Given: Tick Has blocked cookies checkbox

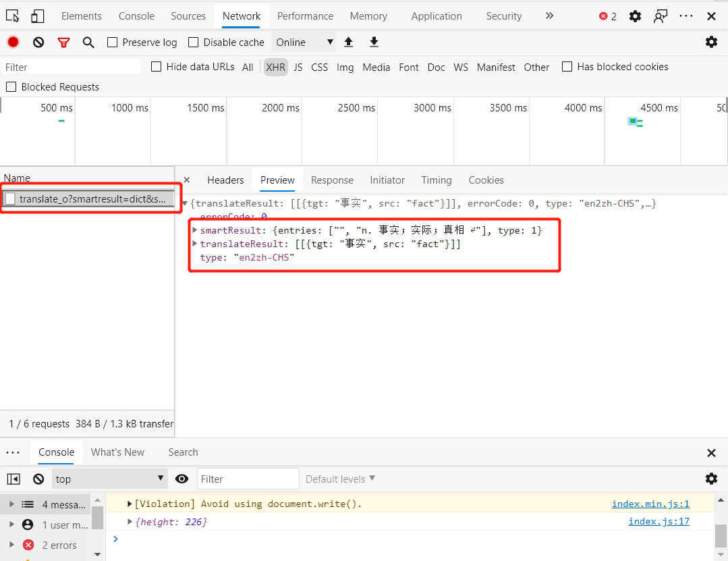Looking at the screenshot, I should point(567,67).
